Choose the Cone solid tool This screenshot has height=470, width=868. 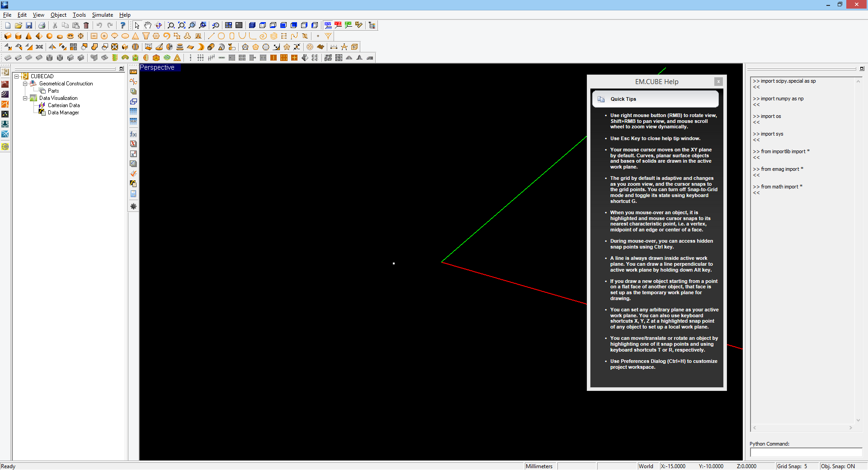click(28, 36)
